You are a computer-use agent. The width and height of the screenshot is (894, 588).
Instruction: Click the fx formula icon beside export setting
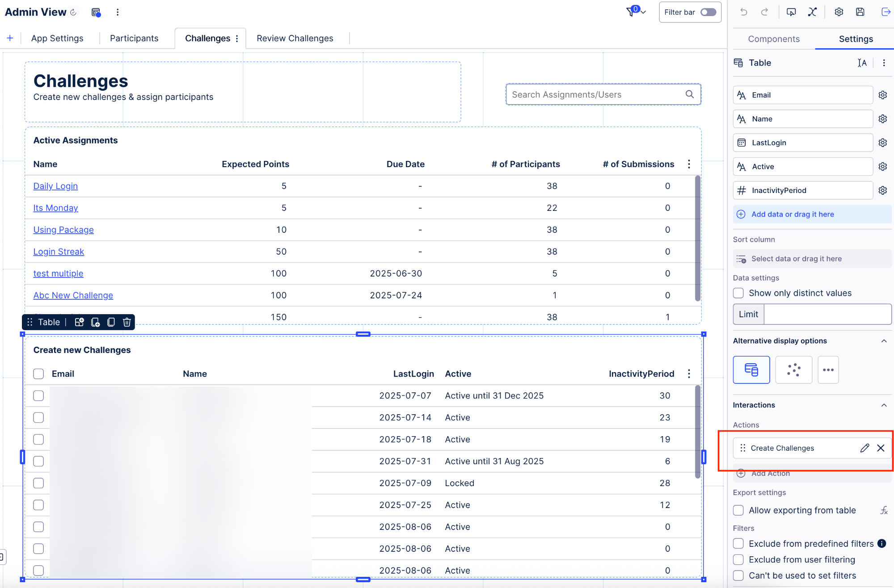884,510
